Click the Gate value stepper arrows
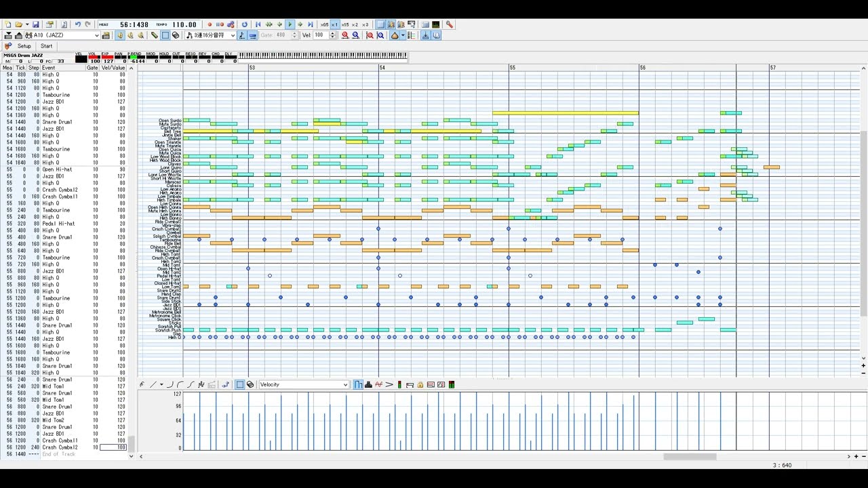868x488 pixels. coord(295,35)
